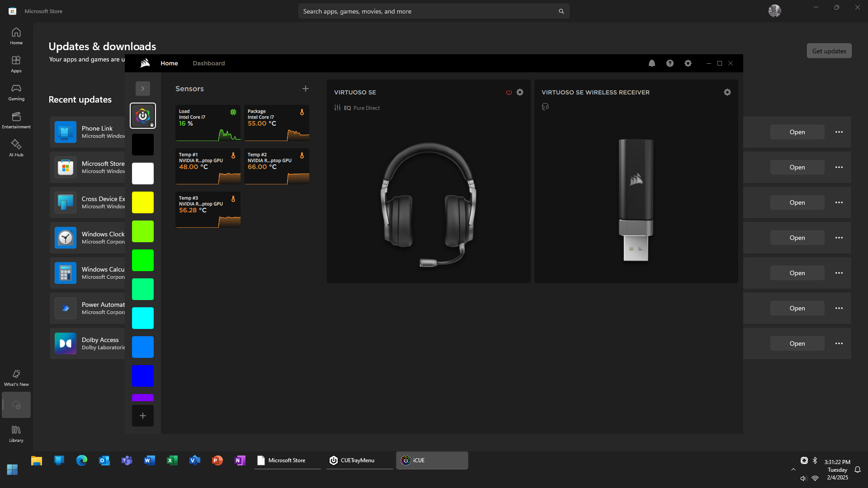This screenshot has width=868, height=488.
Task: Click the Microsoft Store search magnifier icon
Action: pyautogui.click(x=561, y=11)
